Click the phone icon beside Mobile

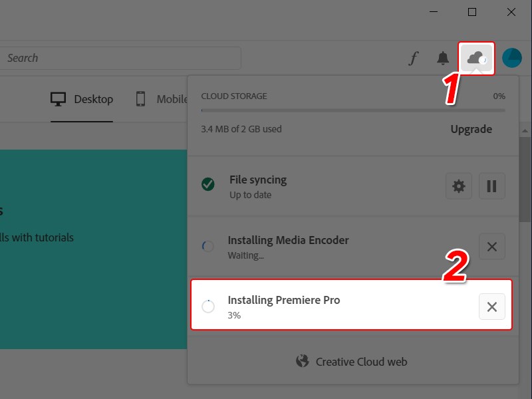[140, 98]
